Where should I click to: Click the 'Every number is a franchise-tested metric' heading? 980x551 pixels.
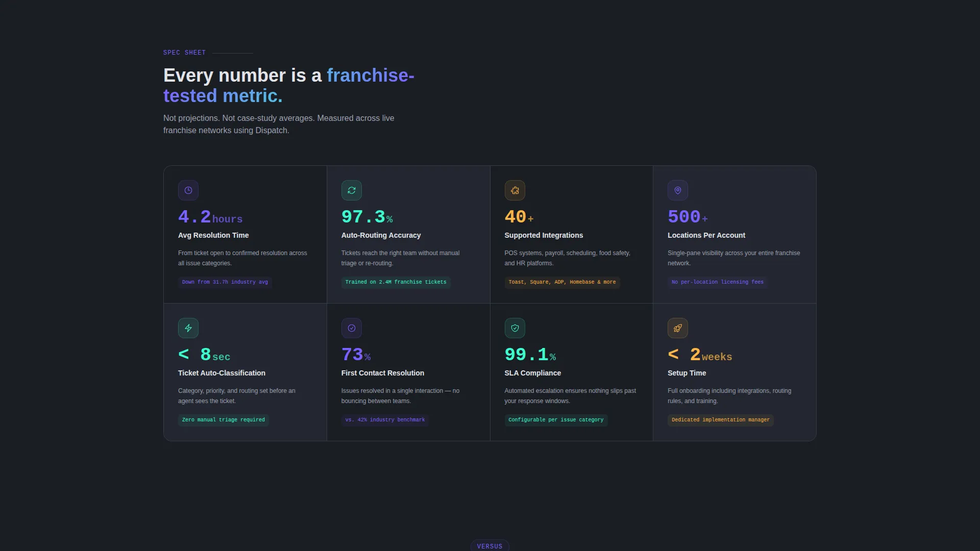tap(289, 85)
